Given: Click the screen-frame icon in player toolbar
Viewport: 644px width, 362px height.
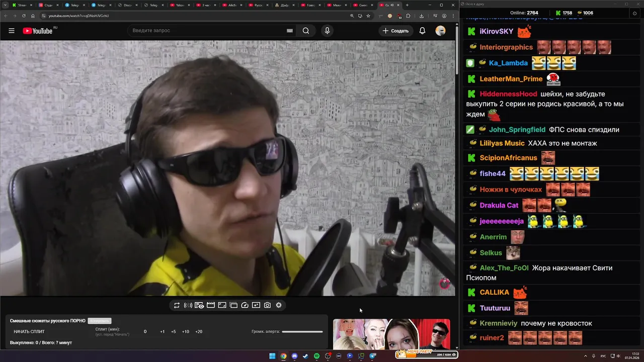Looking at the screenshot, I should click(x=222, y=305).
